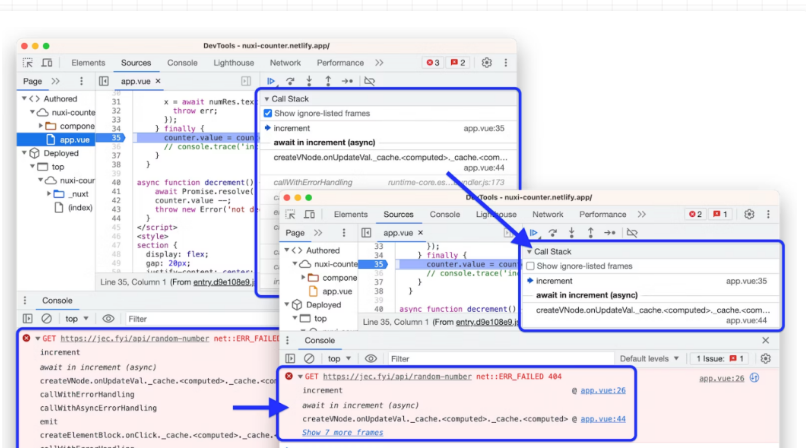This screenshot has width=806, height=448.
Task: Click issues counter 2 in back window
Action: tap(457, 63)
